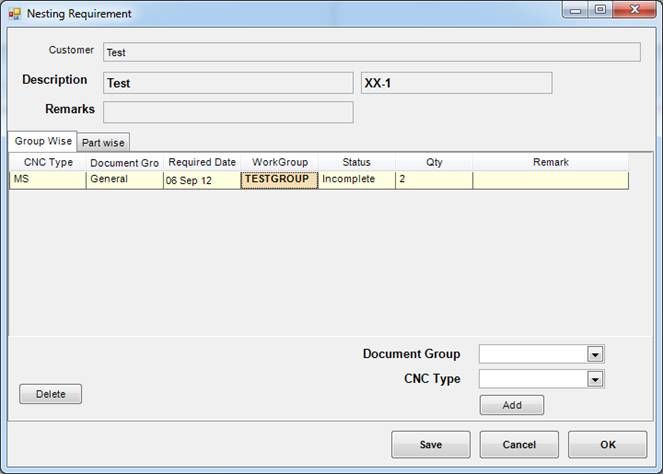Click the Required Date column header
Viewport: 663px width, 474px height.
[201, 162]
